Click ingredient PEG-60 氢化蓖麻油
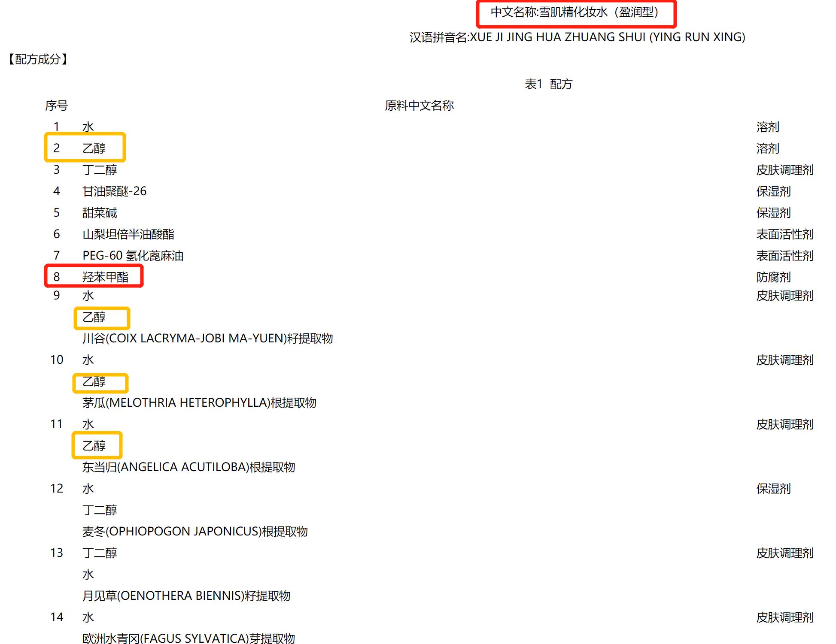836x644 pixels. (x=133, y=256)
